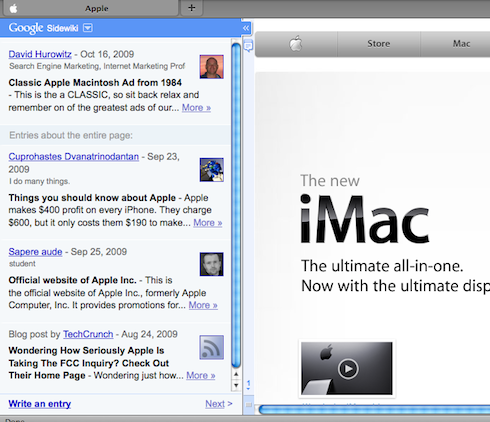Click Cuprohastes Dvanatrinodantan's avatar image
This screenshot has height=422, width=490.
(x=212, y=170)
